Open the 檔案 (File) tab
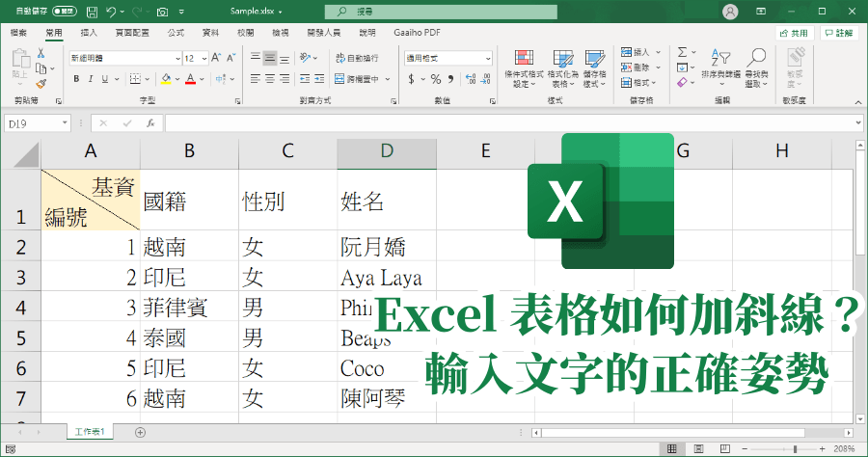The height and width of the screenshot is (457, 868). (x=19, y=33)
